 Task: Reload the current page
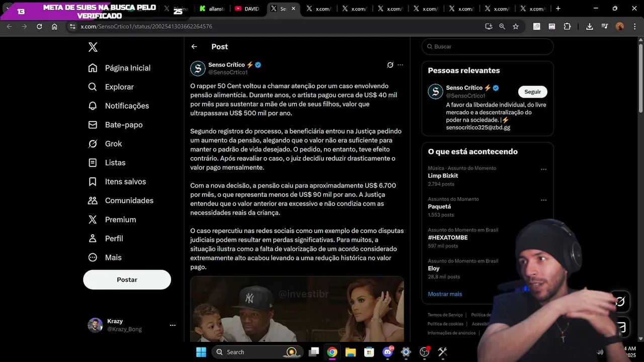[39, 27]
